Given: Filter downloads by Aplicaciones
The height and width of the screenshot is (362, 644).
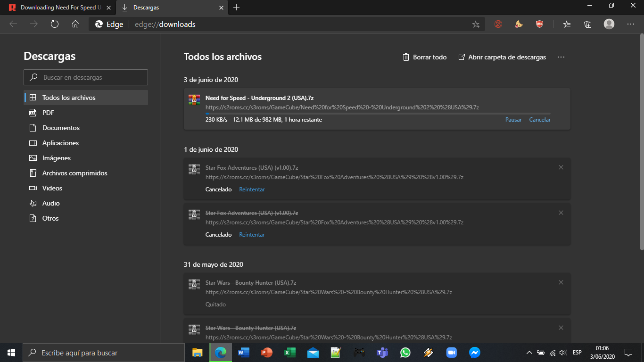Looking at the screenshot, I should [86, 143].
